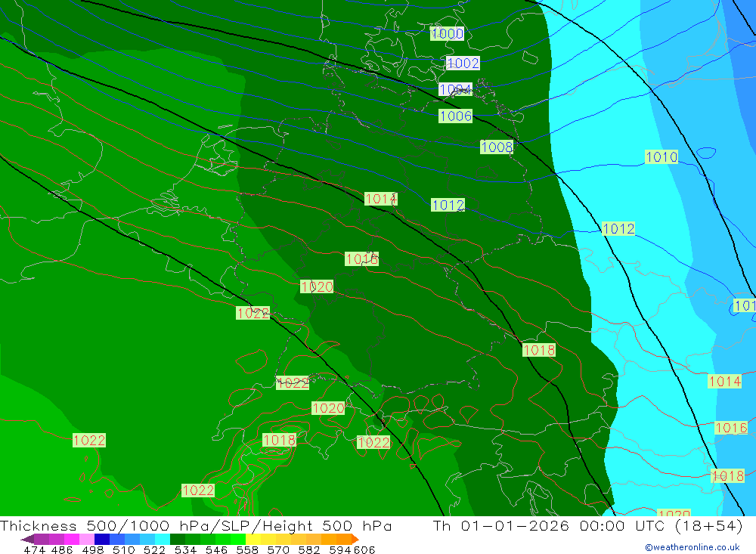756x554 pixels.
Task: Click the 546 legend value
Action: coord(216,550)
